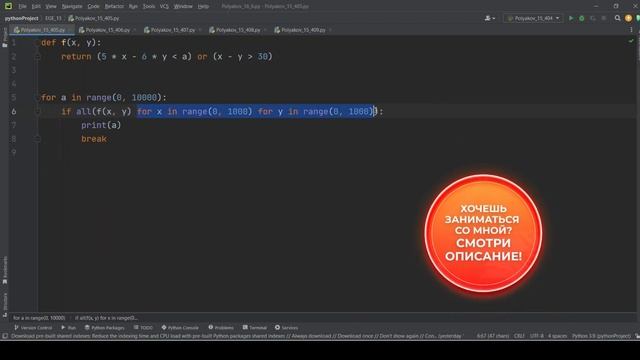Screen dimensions: 640x360
Task: Collapse the if all(...) fold marker
Action: point(38,111)
